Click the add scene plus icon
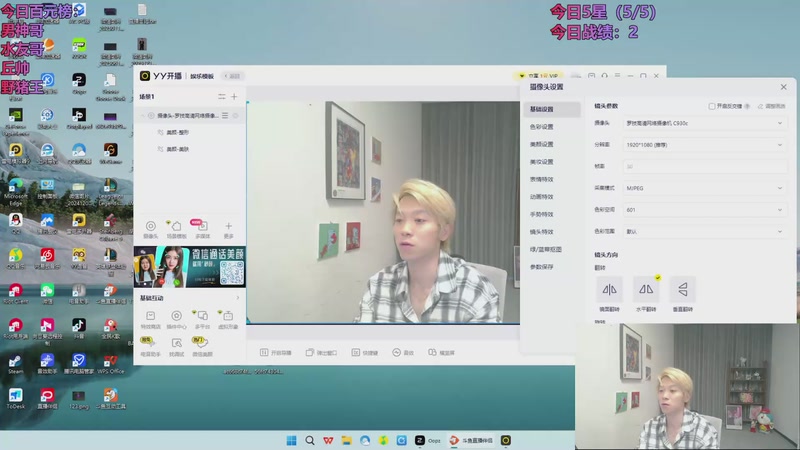800x450 pixels. click(234, 96)
